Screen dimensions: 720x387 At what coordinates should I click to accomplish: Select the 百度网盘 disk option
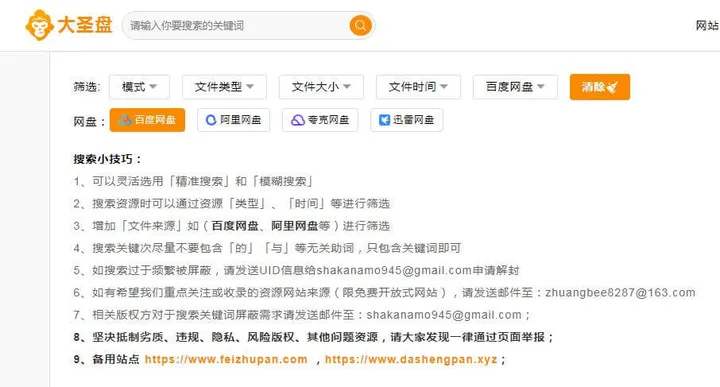(147, 120)
